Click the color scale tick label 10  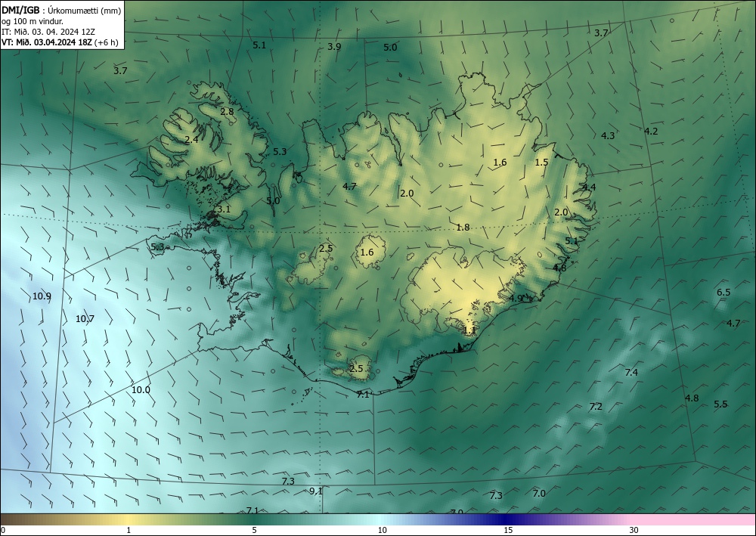pos(382,530)
